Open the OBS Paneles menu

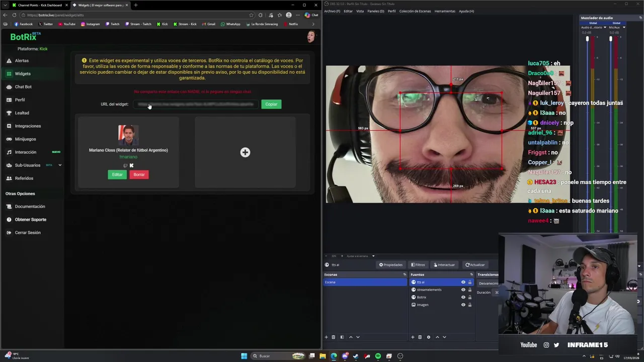coord(376,11)
